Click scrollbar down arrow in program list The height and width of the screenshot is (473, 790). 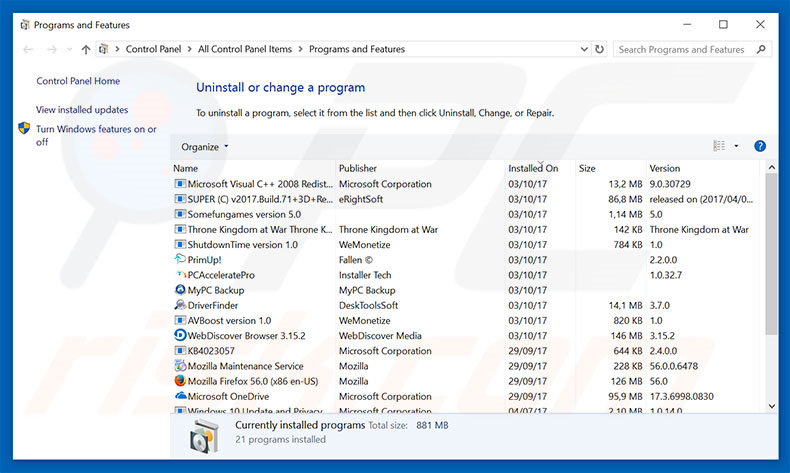click(771, 406)
